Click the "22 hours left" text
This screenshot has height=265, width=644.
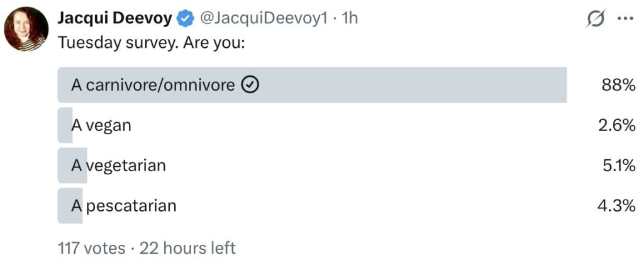point(187,248)
